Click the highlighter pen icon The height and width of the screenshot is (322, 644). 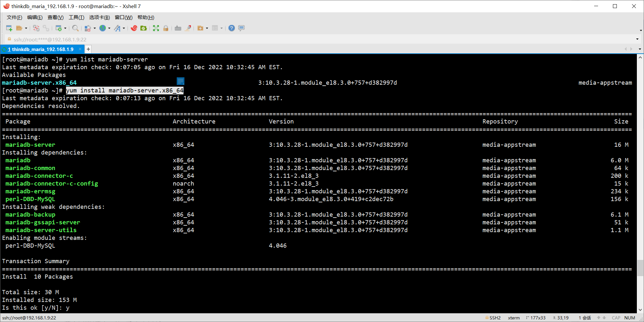point(188,28)
